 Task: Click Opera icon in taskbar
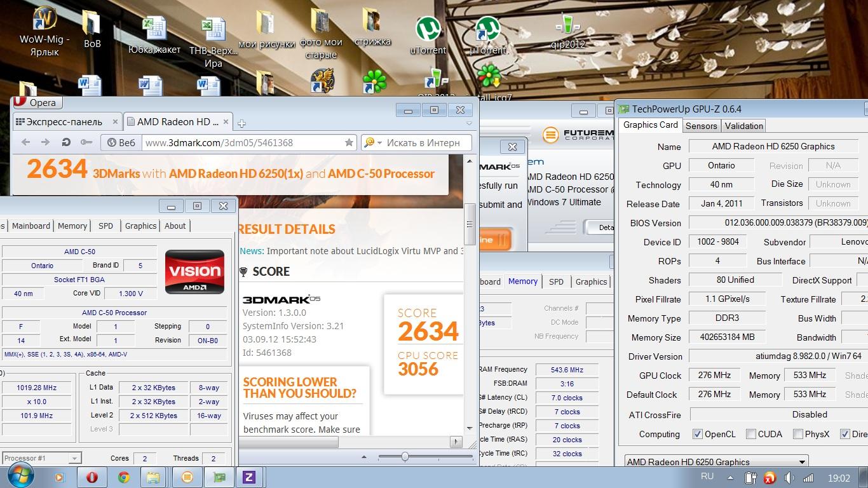[x=92, y=477]
